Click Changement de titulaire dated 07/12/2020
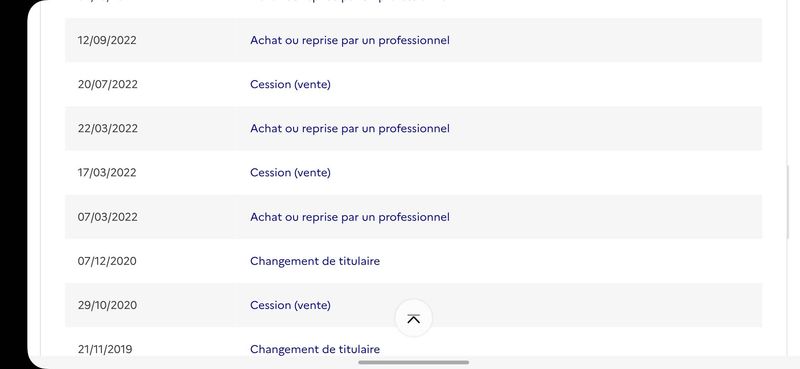The height and width of the screenshot is (369, 800). 315,261
